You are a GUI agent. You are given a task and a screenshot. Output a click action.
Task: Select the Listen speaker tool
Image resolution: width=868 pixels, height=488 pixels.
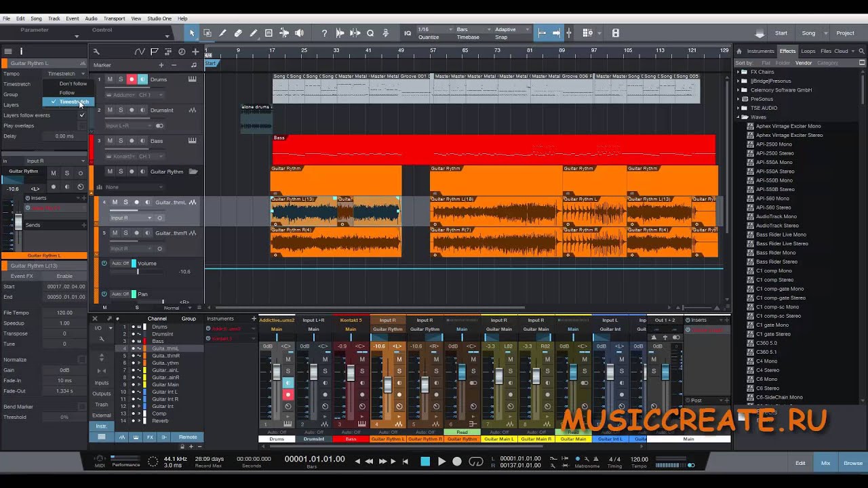click(x=299, y=33)
